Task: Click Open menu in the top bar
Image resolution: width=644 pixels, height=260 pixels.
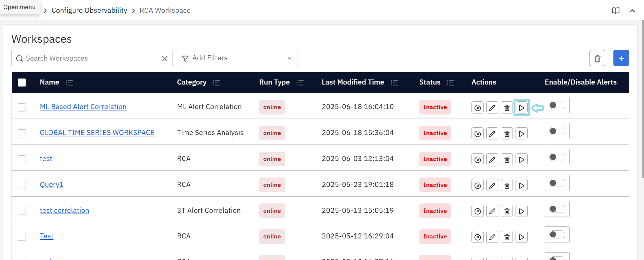Action: [x=20, y=7]
